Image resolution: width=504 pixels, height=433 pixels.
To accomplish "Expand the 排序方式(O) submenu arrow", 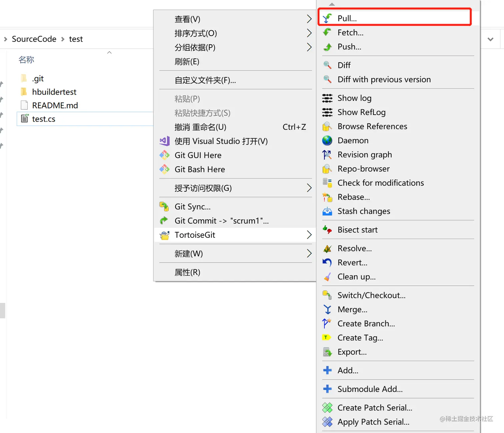I will [x=309, y=33].
